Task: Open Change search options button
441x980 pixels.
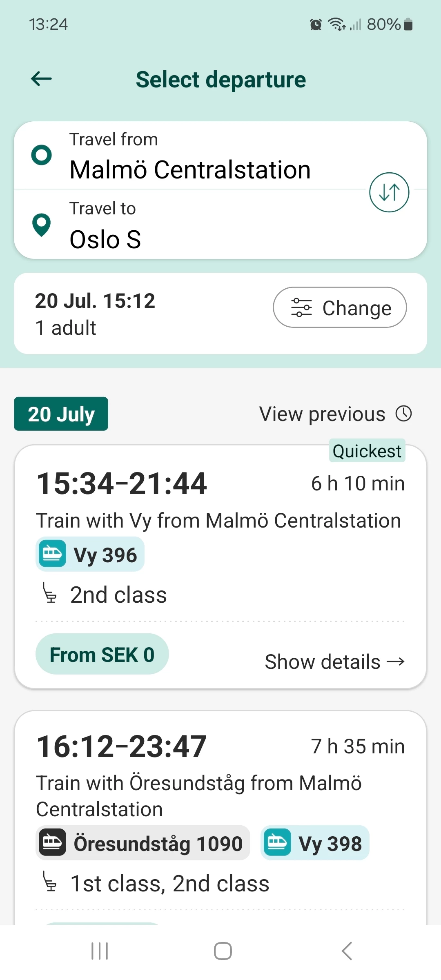Action: [340, 307]
